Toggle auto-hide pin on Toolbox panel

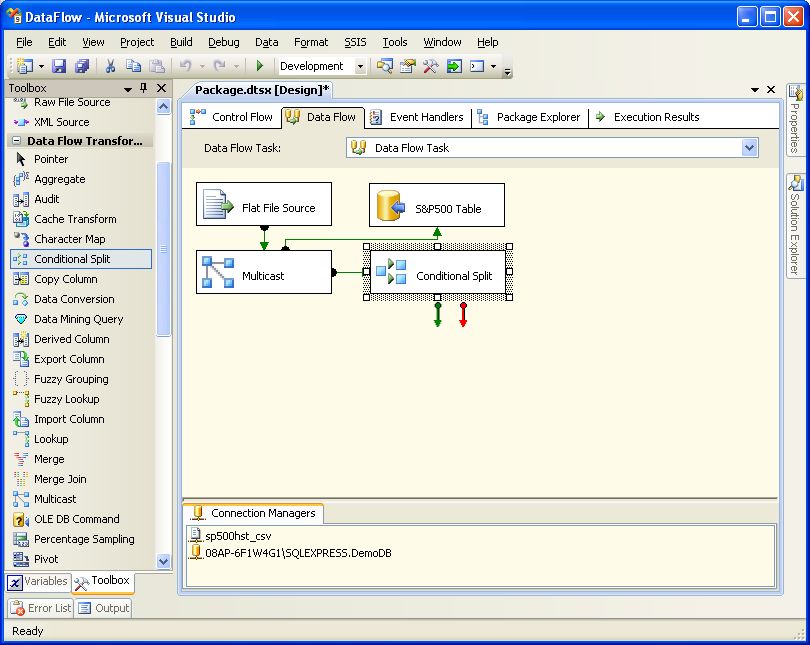(144, 88)
